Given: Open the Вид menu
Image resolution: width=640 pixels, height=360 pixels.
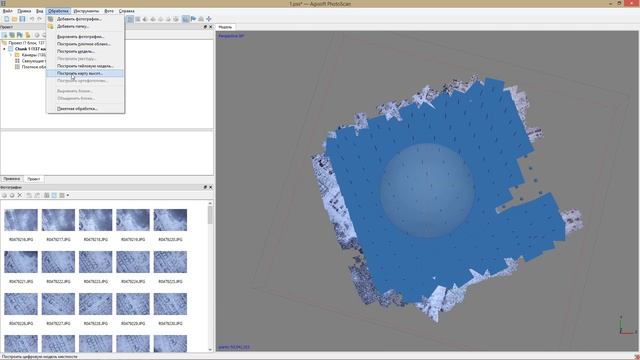Looking at the screenshot, I should pyautogui.click(x=39, y=11).
